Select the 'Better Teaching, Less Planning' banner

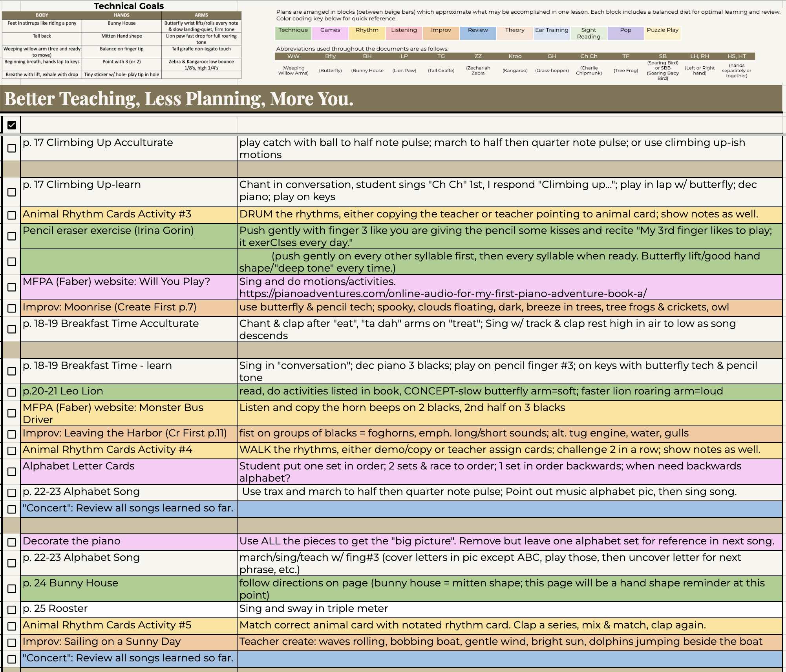[179, 99]
